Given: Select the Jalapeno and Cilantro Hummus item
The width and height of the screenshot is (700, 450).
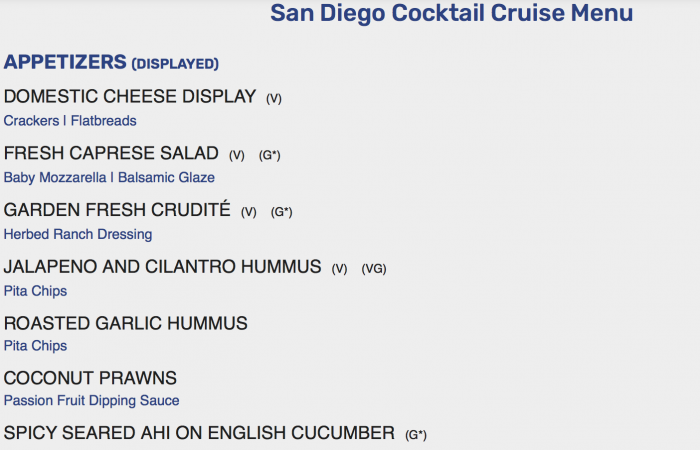Looking at the screenshot, I should point(162,267).
